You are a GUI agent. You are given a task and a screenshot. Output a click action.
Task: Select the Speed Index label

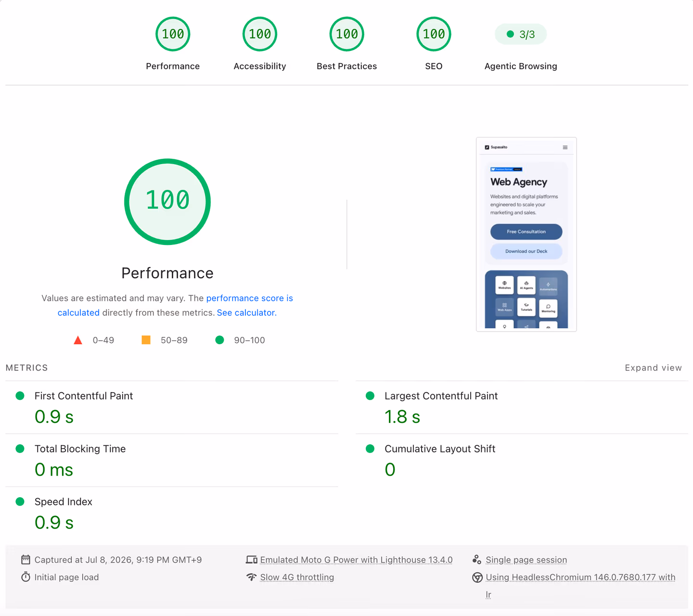(64, 501)
